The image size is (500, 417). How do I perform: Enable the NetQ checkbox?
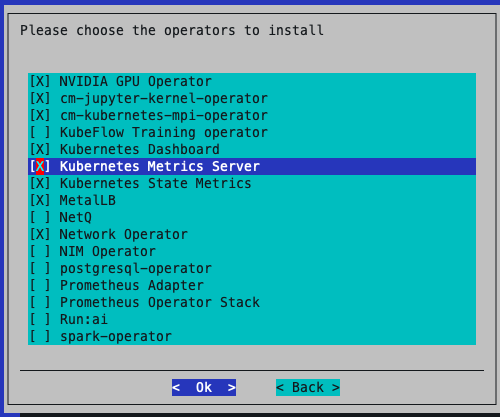[40, 217]
